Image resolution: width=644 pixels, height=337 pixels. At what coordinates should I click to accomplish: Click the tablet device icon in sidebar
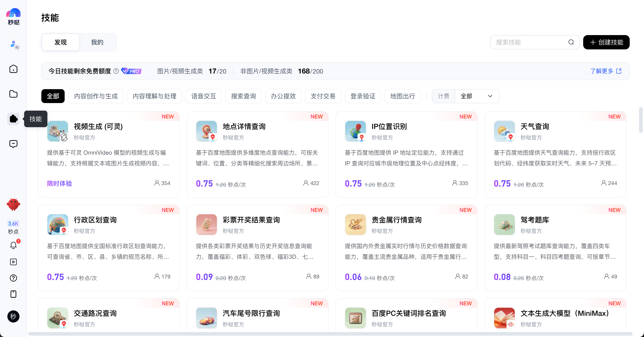(13, 294)
